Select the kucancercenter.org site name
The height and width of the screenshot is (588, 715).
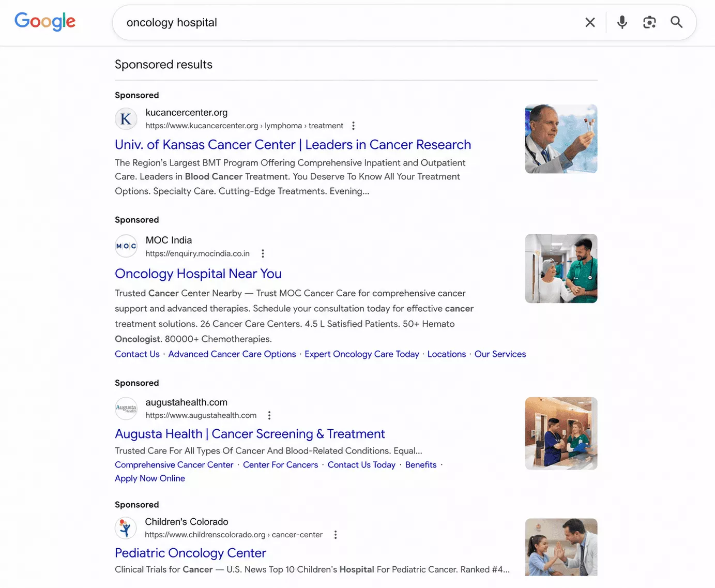point(187,112)
